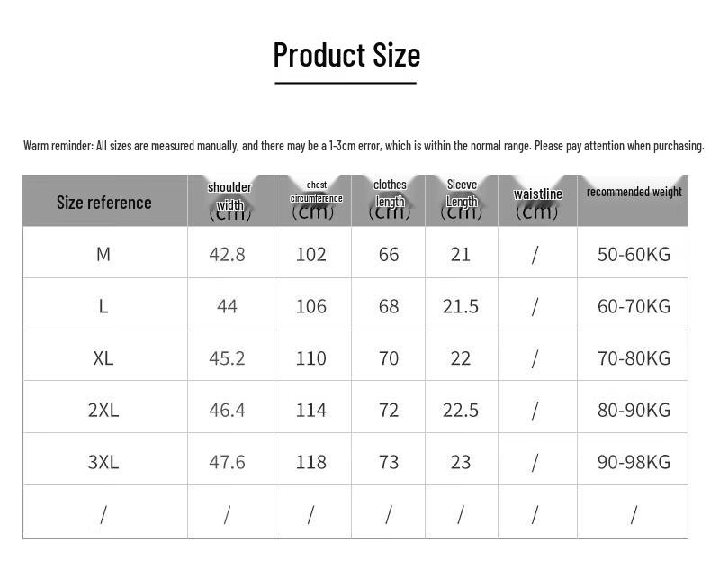Select the Size reference header cell

click(x=104, y=203)
